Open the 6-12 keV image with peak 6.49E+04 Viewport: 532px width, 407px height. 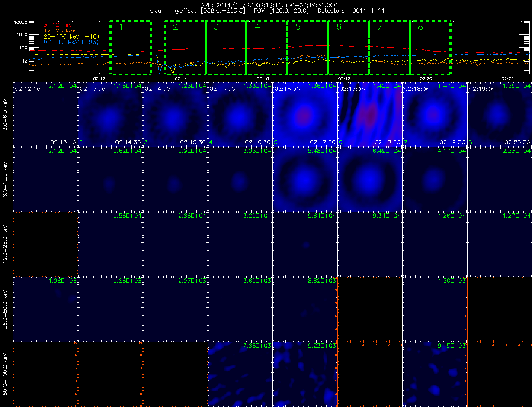[x=370, y=179]
